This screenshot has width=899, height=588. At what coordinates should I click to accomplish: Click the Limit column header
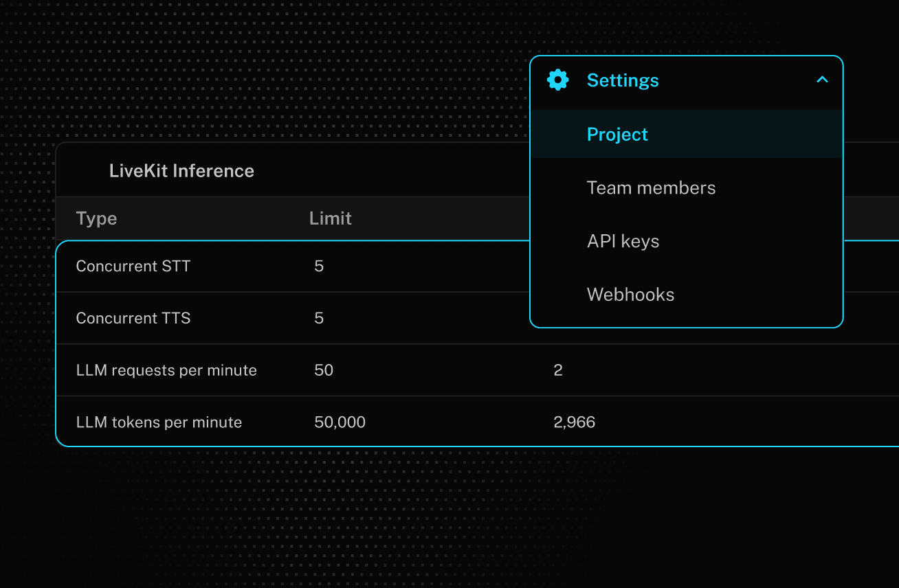click(x=330, y=218)
